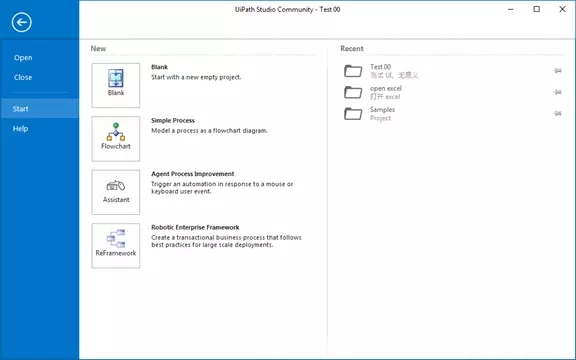This screenshot has width=576, height=360.
Task: Select the Blank project template tile
Action: point(116,85)
